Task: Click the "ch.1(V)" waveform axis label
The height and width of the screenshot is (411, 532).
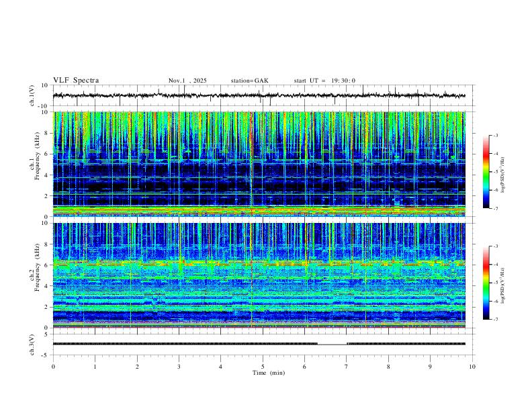Action: coord(32,95)
